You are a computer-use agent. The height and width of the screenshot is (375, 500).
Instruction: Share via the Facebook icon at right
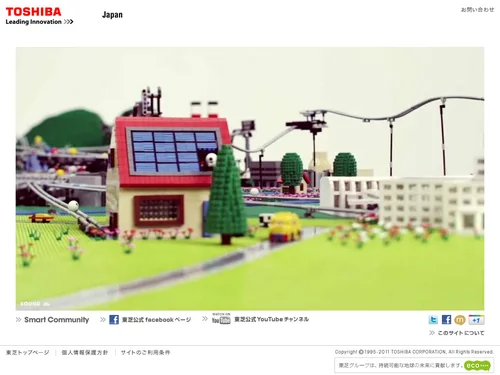click(446, 320)
